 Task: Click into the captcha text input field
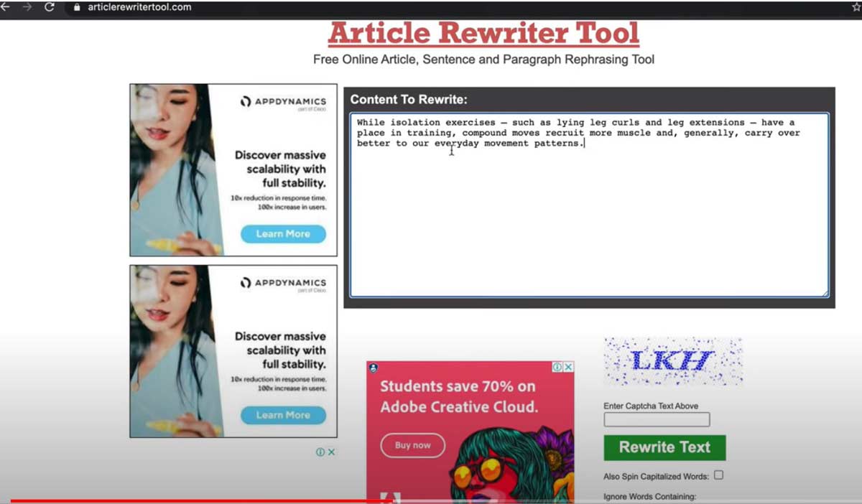click(657, 419)
